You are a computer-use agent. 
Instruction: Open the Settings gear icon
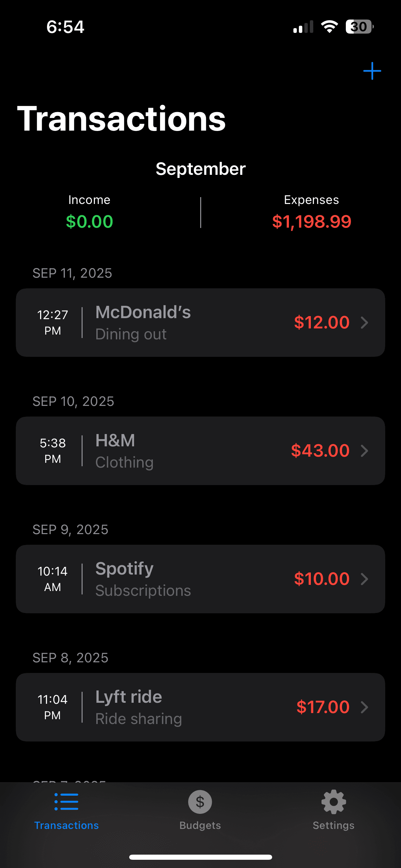click(x=333, y=801)
